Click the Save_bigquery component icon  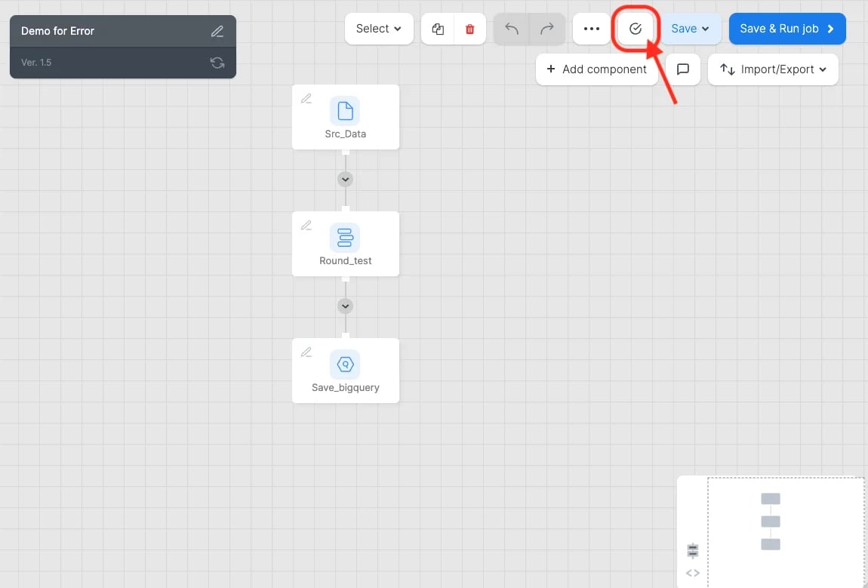click(x=345, y=365)
